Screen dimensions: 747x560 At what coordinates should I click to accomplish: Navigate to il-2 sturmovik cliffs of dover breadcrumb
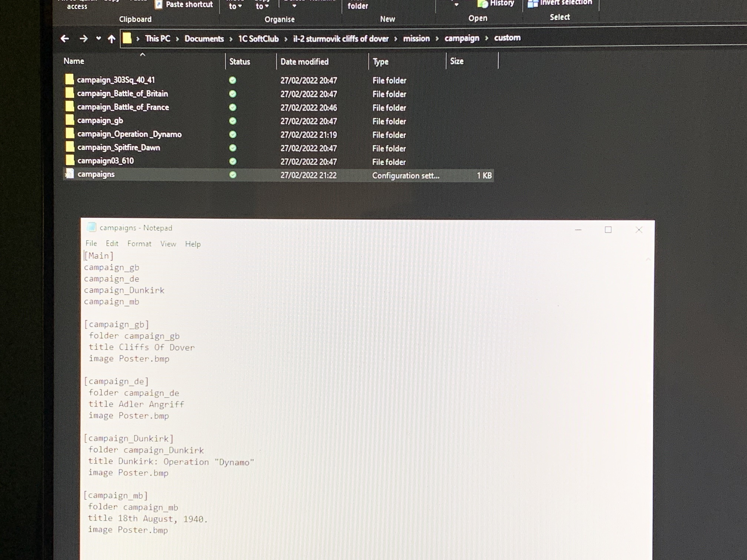[341, 39]
